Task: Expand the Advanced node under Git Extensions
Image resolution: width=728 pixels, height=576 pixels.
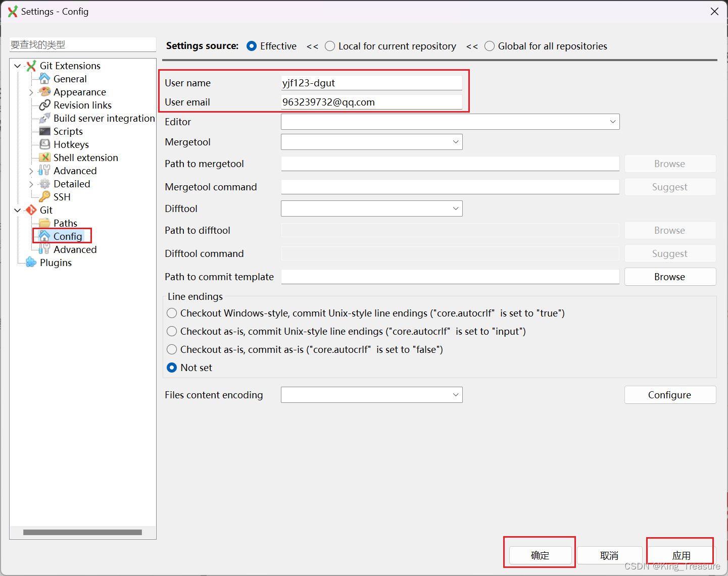Action: pos(31,171)
